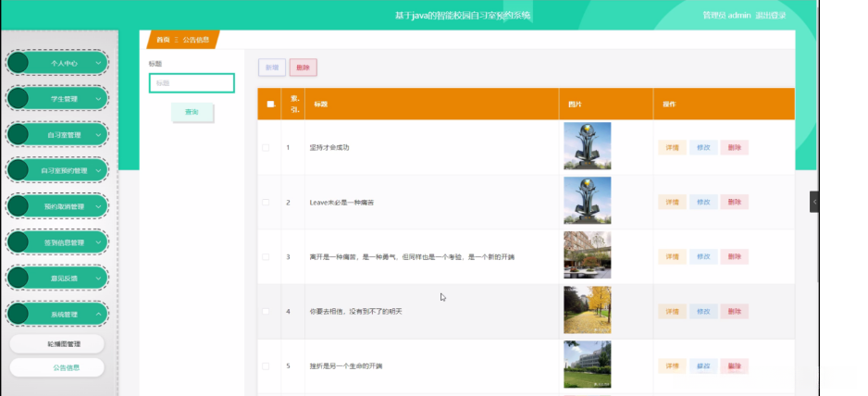Expand the 自习室预约管理 chevron
Viewport: 868px width, 396px height.
(98, 170)
